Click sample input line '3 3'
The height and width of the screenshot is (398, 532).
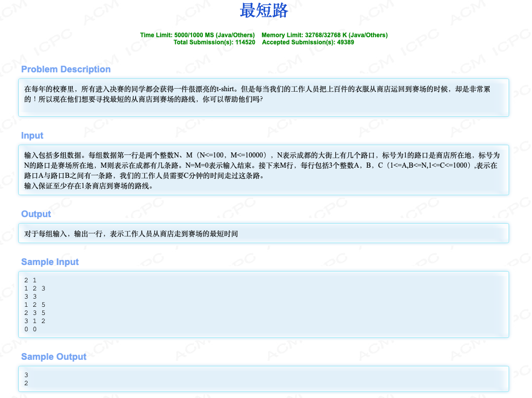pos(30,297)
